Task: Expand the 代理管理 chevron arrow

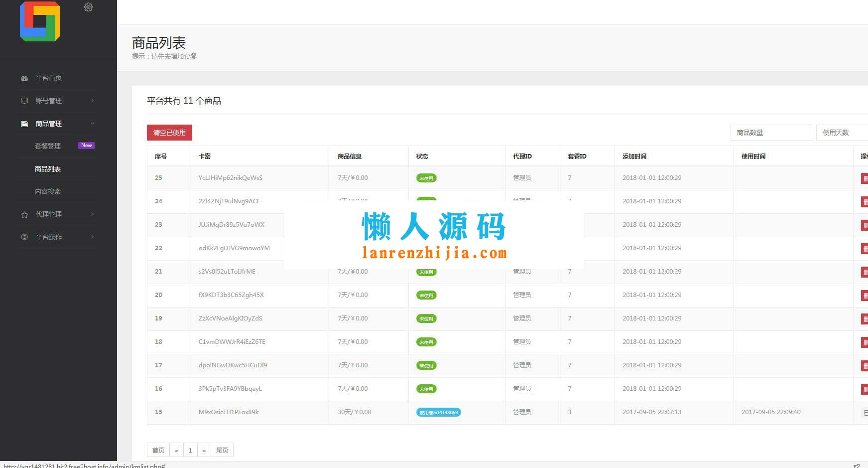Action: [x=92, y=214]
